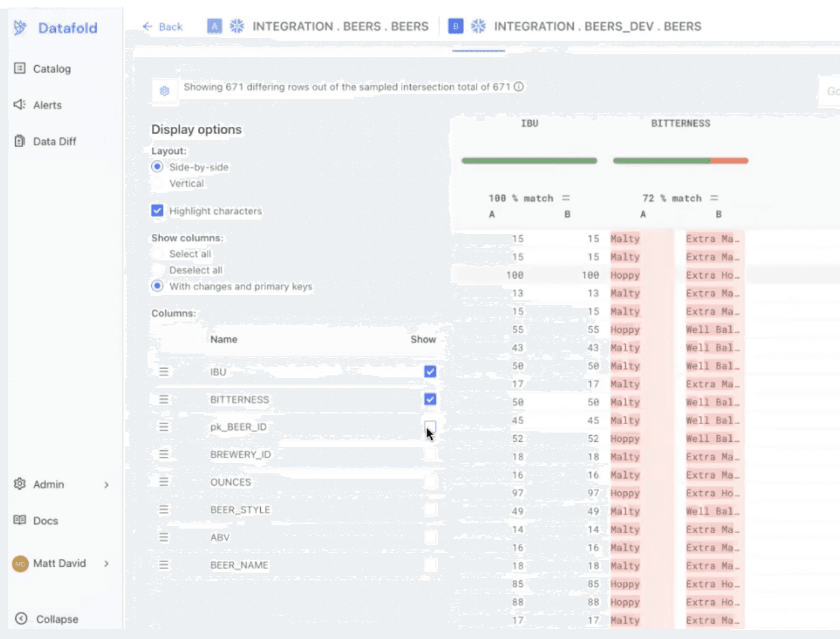Click the BITTERNESS column header

click(680, 123)
